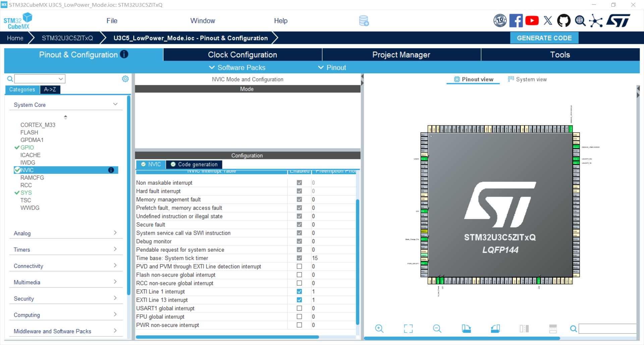Go to Home breadcrumb
644x345 pixels.
[15, 38]
